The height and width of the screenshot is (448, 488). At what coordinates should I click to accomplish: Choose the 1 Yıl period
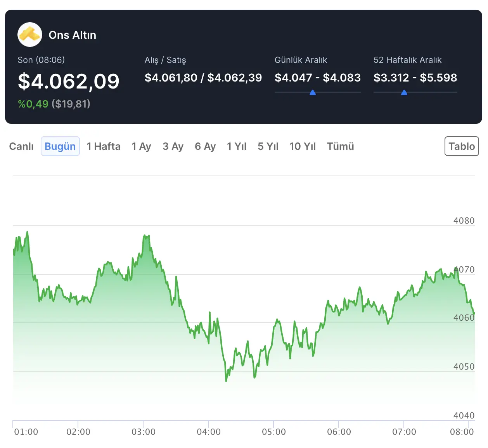(237, 146)
